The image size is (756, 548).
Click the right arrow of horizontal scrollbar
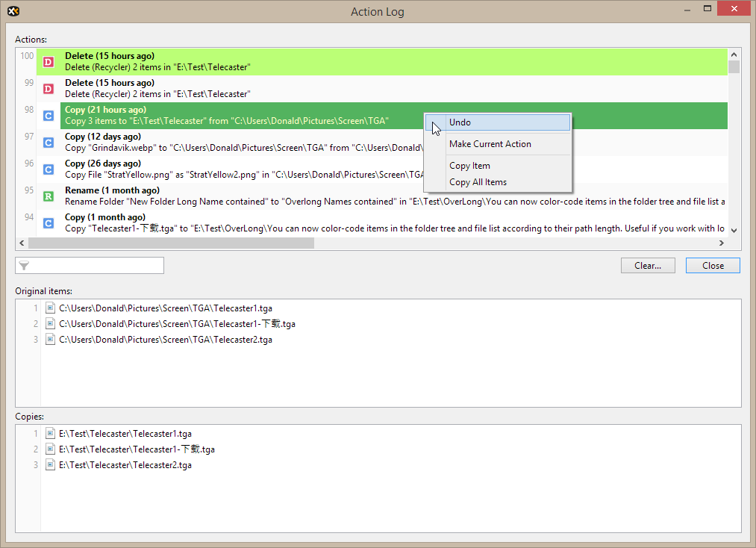722,243
